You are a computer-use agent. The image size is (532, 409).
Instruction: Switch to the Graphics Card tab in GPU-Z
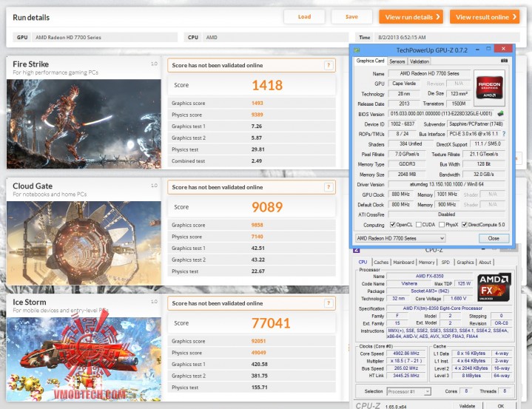[370, 61]
